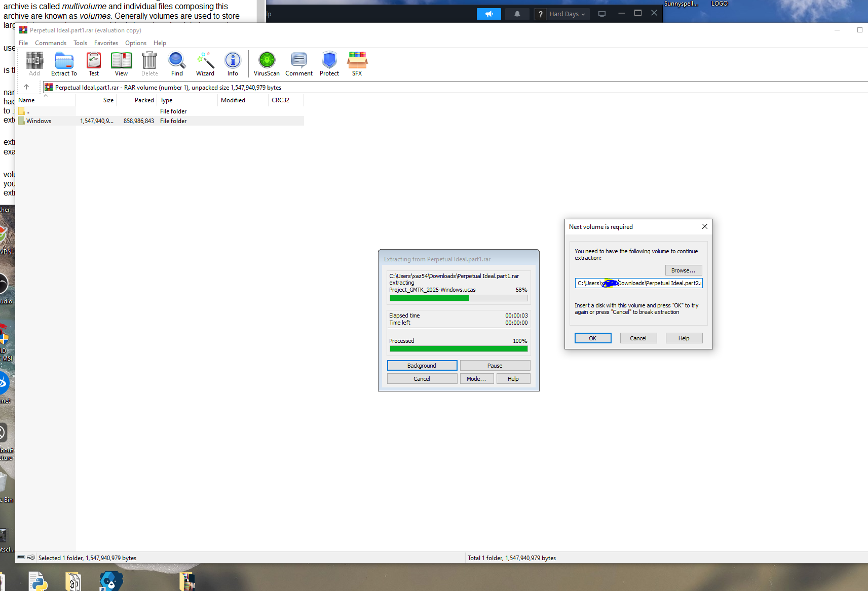Click the file extraction progress bar at 58%
The height and width of the screenshot is (591, 868).
(459, 298)
